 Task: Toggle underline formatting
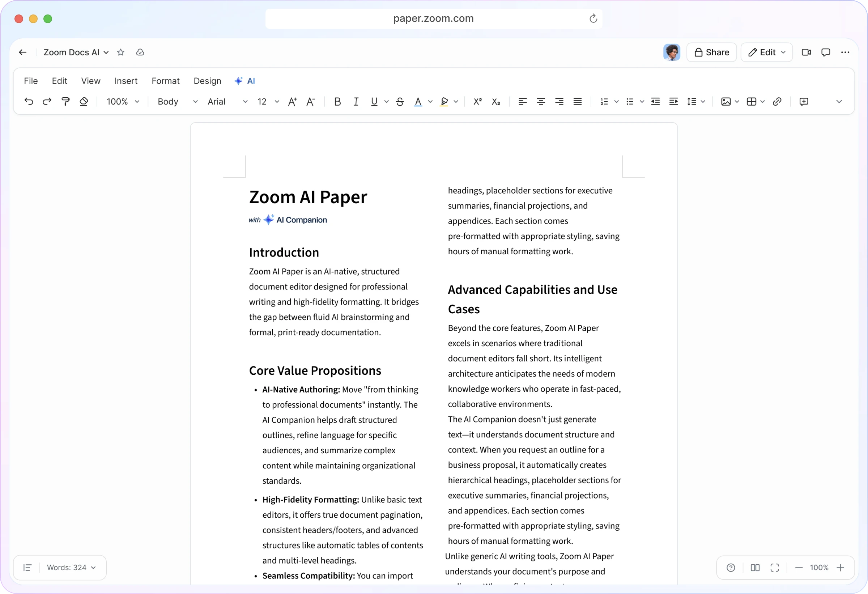(x=374, y=102)
